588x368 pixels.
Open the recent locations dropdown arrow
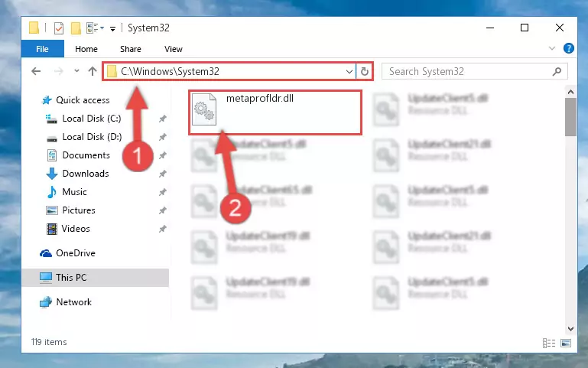click(x=76, y=70)
